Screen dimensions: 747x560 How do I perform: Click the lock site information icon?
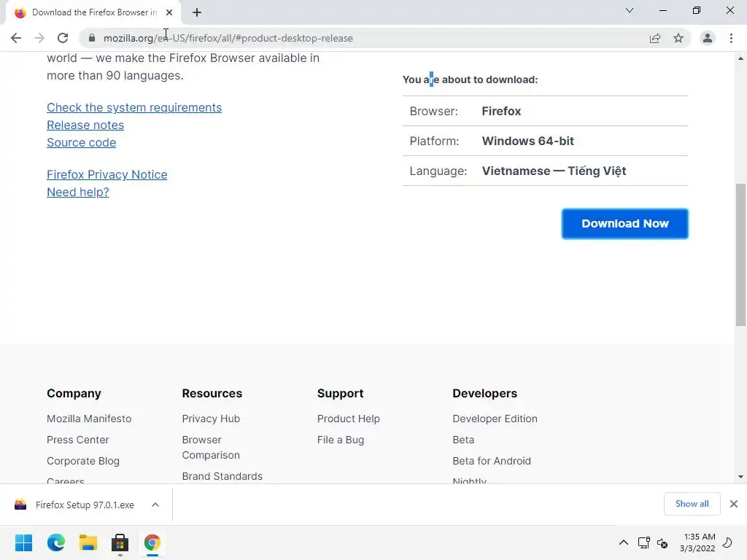[x=92, y=38]
